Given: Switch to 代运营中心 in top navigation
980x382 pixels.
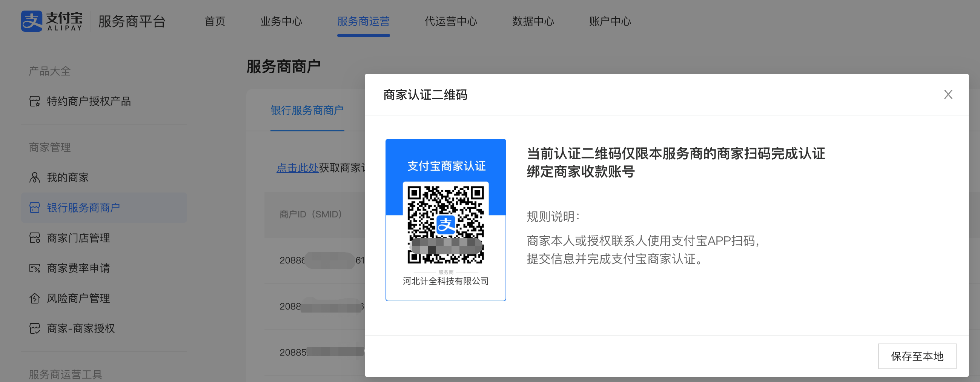Looking at the screenshot, I should (451, 22).
